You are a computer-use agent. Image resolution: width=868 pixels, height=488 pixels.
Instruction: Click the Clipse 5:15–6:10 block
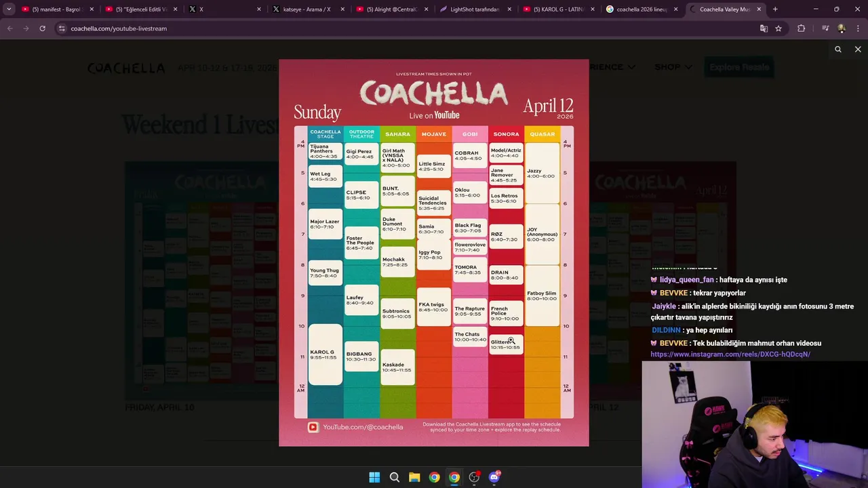(x=361, y=195)
